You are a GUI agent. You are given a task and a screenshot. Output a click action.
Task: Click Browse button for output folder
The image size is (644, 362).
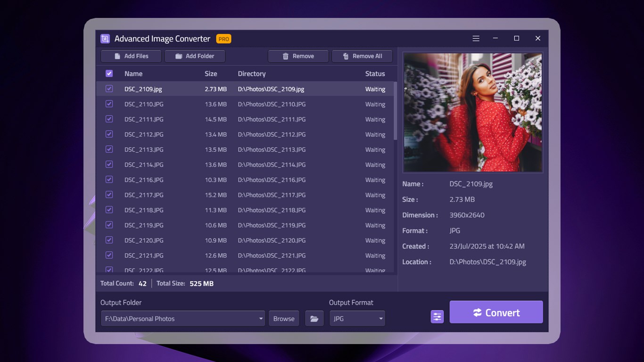point(284,319)
